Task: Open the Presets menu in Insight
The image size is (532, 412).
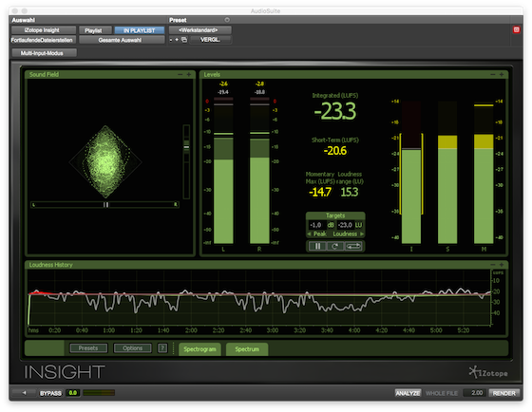Action: click(x=88, y=347)
